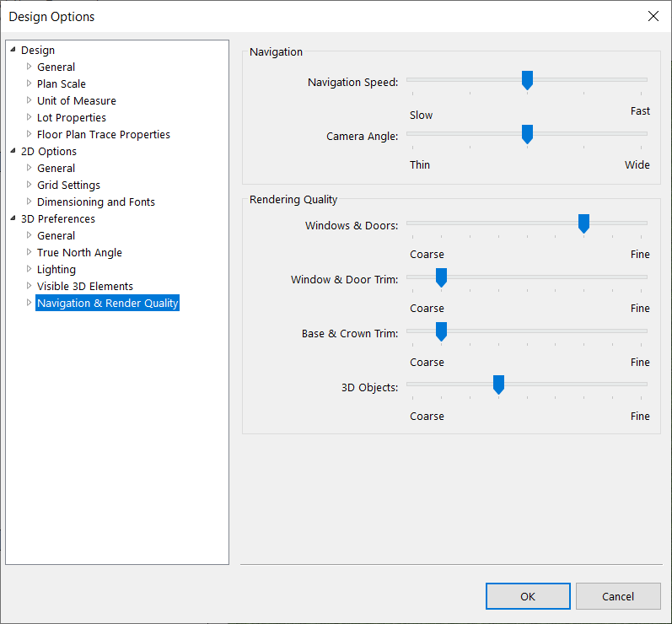Expand the Lot Properties arrow
The height and width of the screenshot is (624, 672).
(30, 117)
